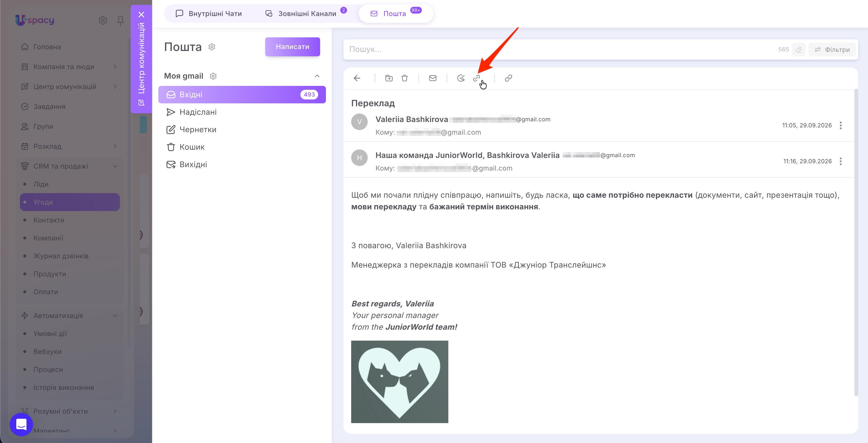
Task: Open the Кошик trash folder
Action: 242,147
